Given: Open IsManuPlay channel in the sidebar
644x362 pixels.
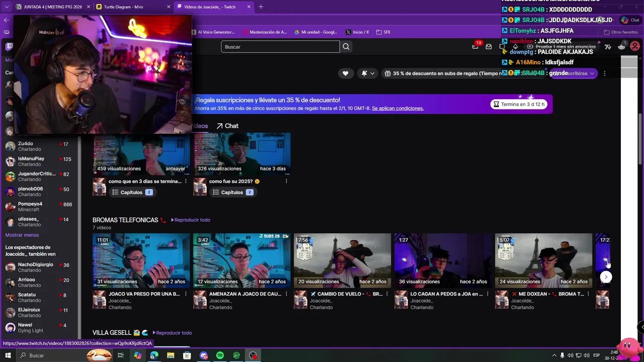Looking at the screenshot, I should tap(39, 161).
